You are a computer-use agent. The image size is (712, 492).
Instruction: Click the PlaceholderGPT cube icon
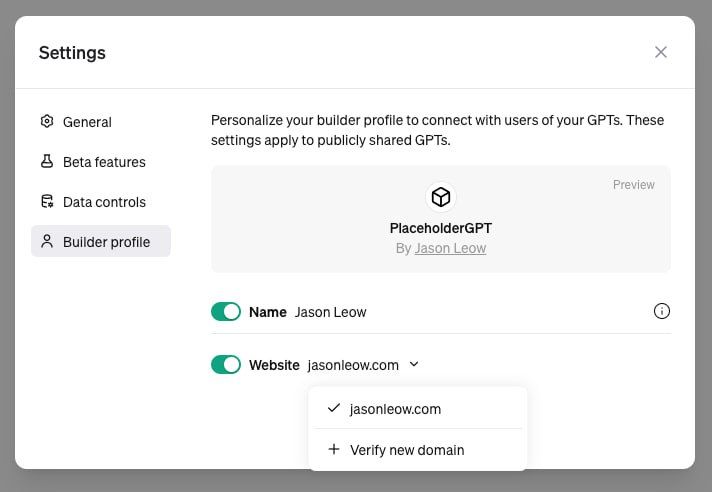click(x=441, y=197)
